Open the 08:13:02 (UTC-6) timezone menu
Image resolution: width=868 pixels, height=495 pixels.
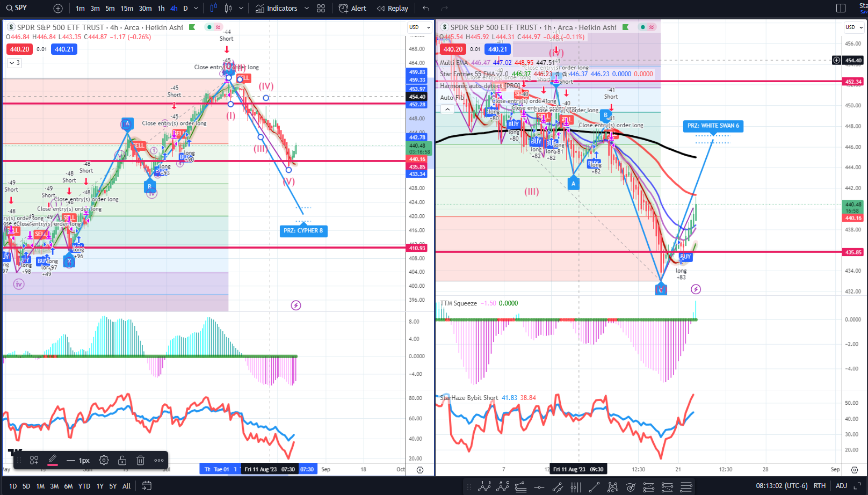coord(782,486)
